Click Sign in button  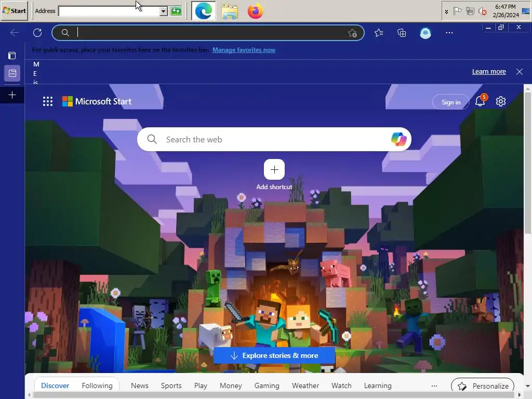[x=451, y=102]
